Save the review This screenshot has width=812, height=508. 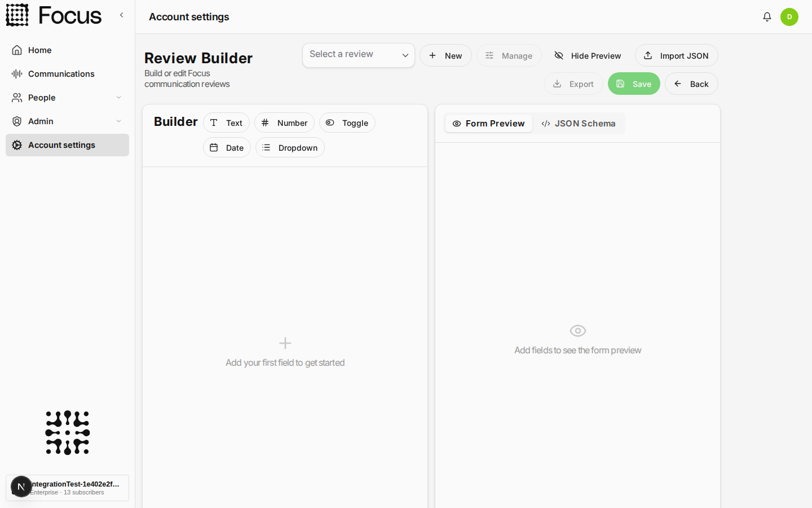634,84
